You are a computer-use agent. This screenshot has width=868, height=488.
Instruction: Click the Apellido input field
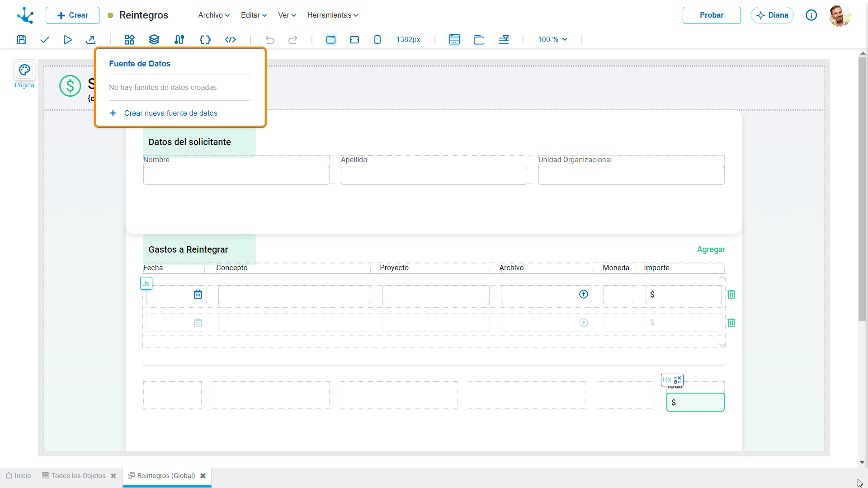point(434,176)
